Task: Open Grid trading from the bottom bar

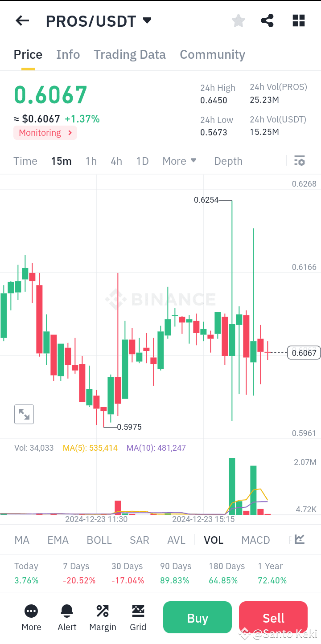Action: [138, 617]
